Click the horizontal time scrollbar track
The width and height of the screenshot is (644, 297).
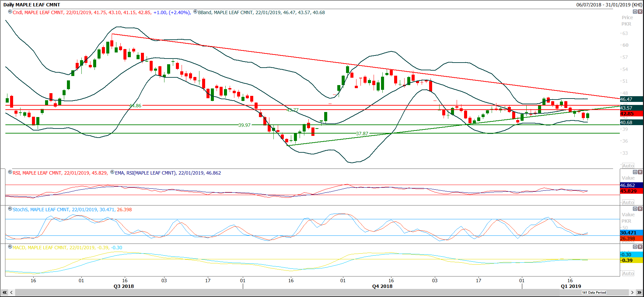click(322, 293)
